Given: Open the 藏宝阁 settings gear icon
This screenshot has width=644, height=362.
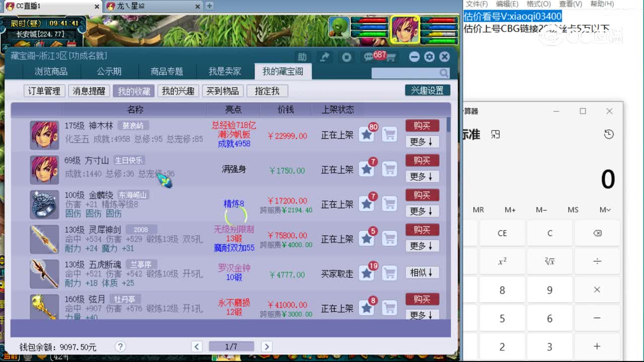Looking at the screenshot, I should (429, 57).
